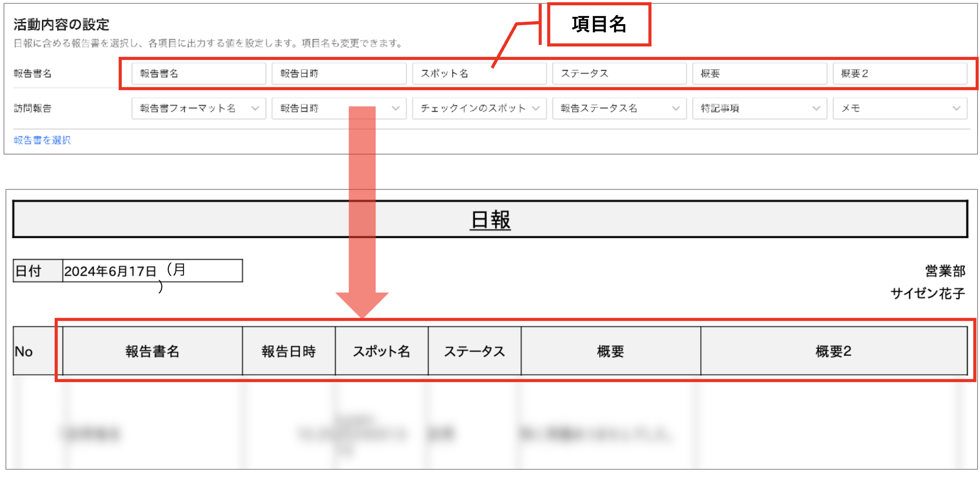Click the ステータス table column header
Viewport: 980px width, 481px height.
click(x=475, y=351)
